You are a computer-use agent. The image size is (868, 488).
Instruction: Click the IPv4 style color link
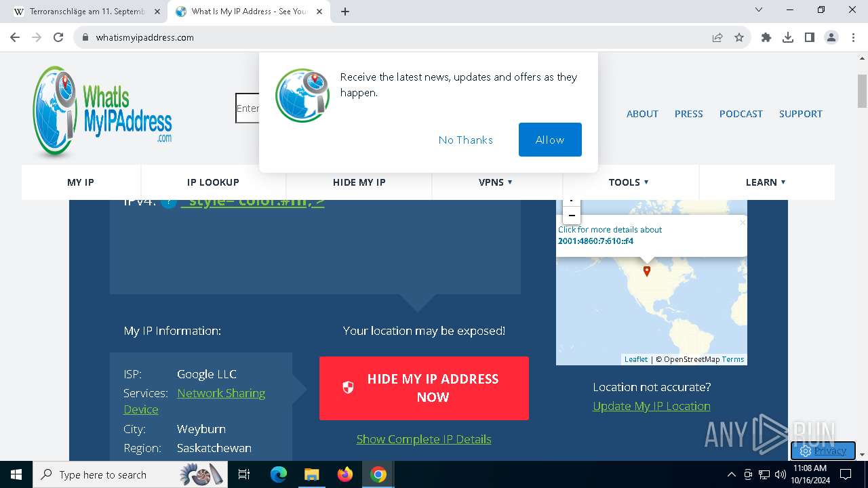(253, 203)
